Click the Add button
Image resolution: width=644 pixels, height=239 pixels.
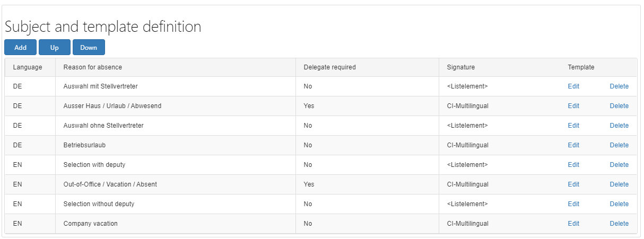point(20,48)
